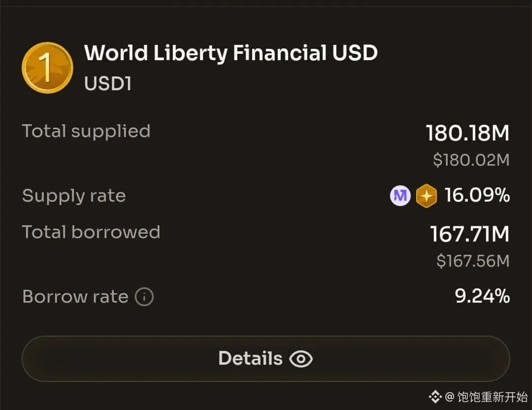Click the Supply rate label

click(74, 196)
